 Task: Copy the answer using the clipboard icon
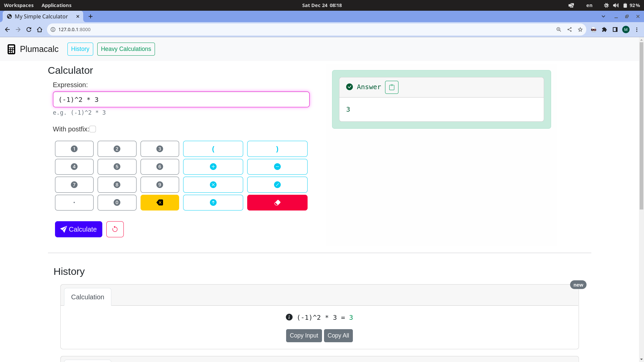click(x=391, y=87)
